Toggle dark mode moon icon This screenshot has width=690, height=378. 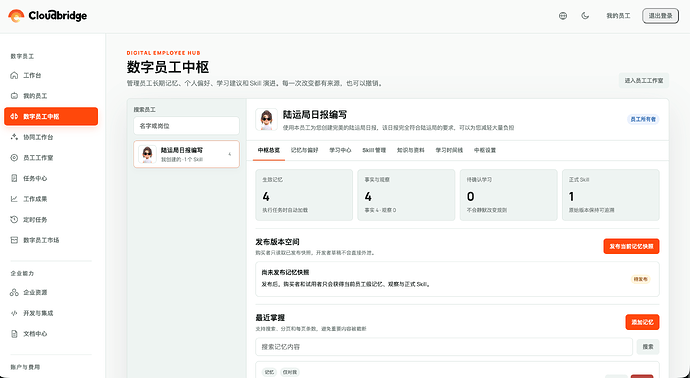tap(585, 16)
